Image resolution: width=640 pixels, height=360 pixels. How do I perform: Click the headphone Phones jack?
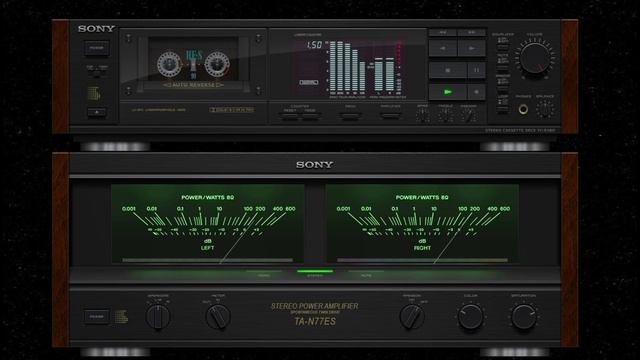(x=523, y=109)
